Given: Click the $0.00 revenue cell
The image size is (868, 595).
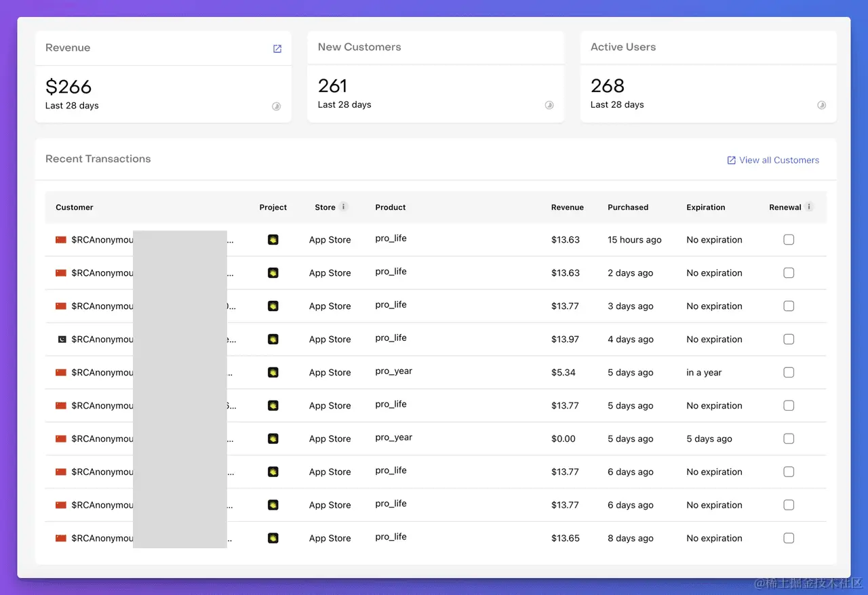Looking at the screenshot, I should coord(564,439).
